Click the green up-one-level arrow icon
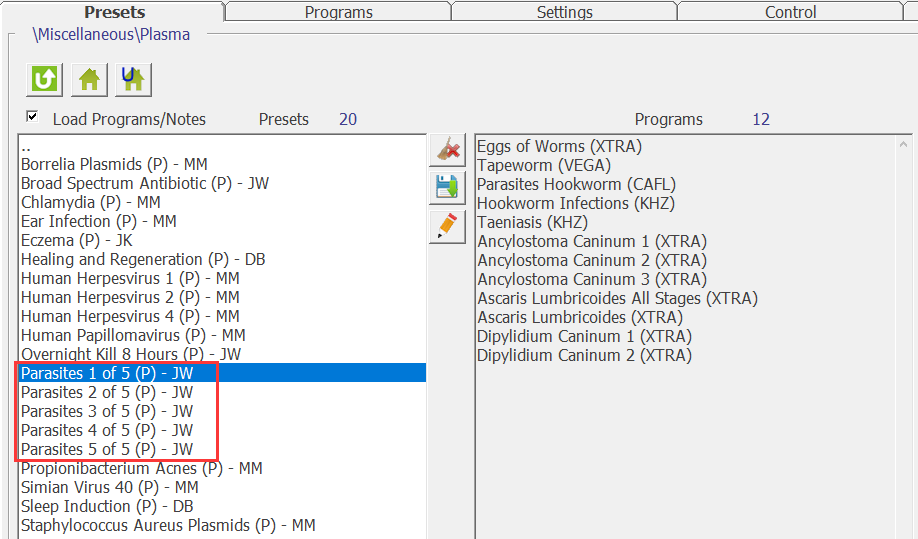Screen dimensions: 918x539 [x=44, y=78]
